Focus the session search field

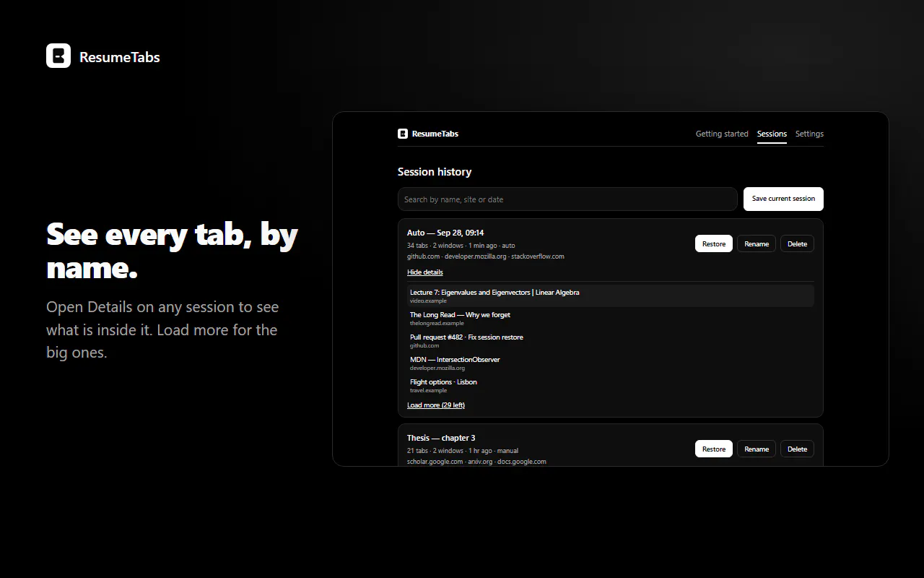click(x=567, y=199)
